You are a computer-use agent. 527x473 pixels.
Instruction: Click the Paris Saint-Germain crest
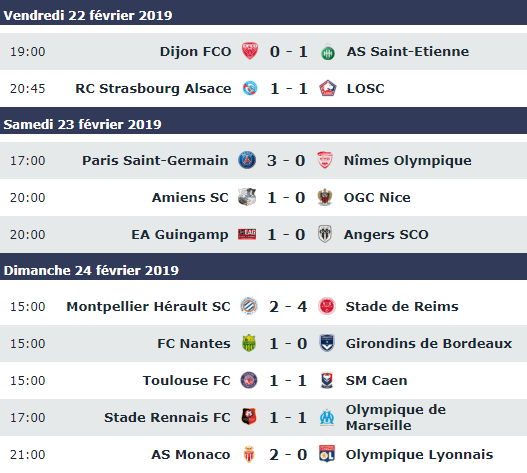click(x=247, y=160)
